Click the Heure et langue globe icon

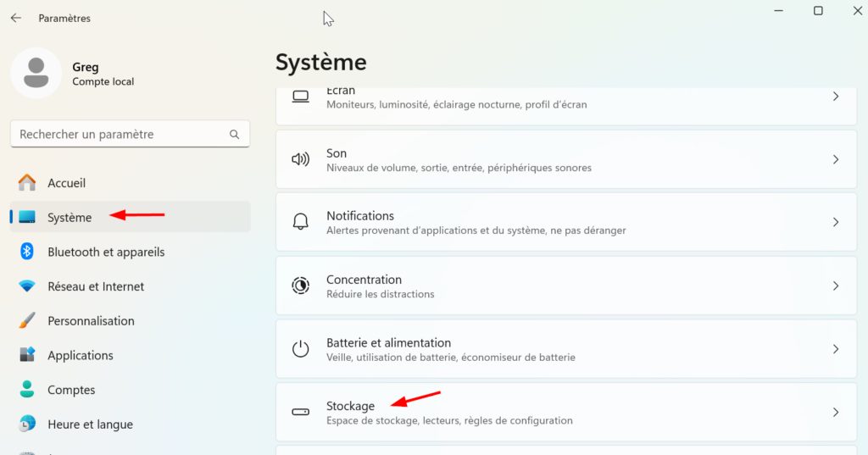click(26, 424)
